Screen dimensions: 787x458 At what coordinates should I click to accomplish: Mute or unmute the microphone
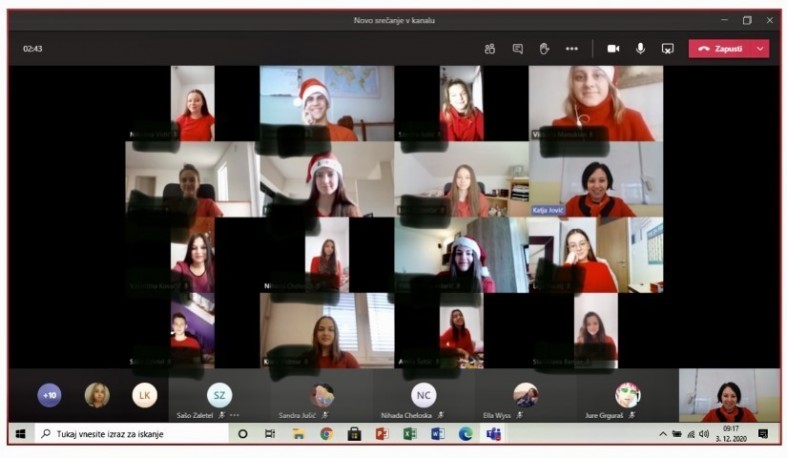click(640, 48)
